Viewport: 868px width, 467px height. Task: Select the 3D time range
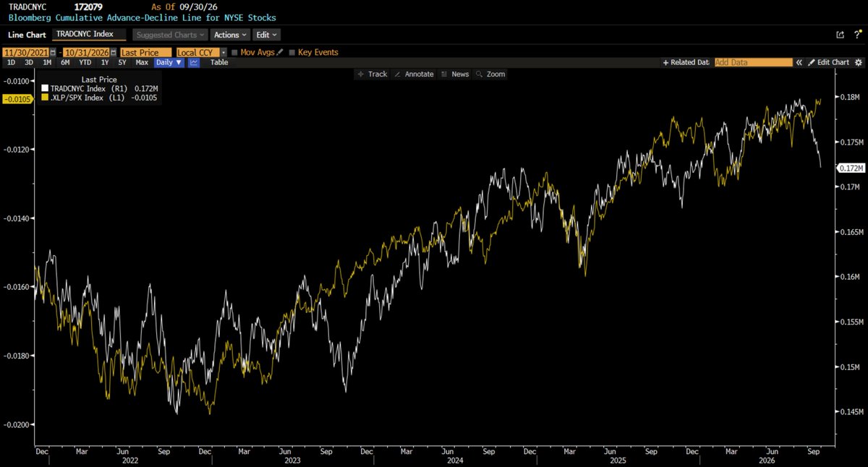coord(29,63)
